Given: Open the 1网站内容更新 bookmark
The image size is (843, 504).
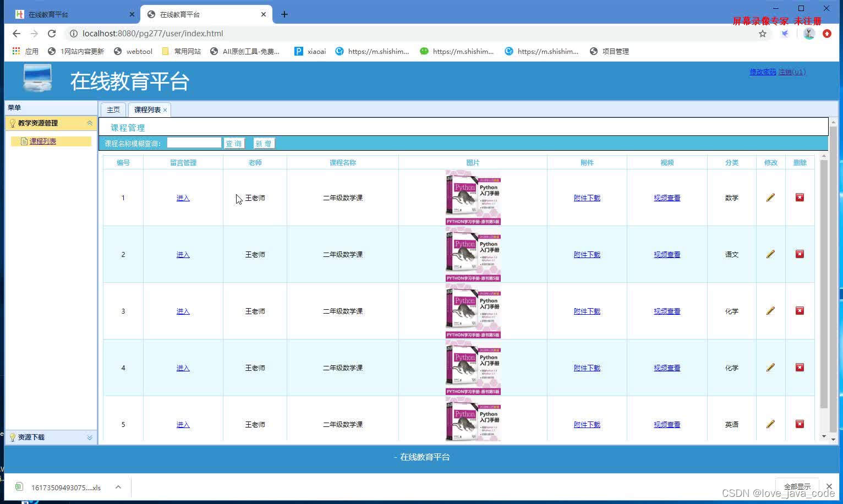Looking at the screenshot, I should [76, 51].
